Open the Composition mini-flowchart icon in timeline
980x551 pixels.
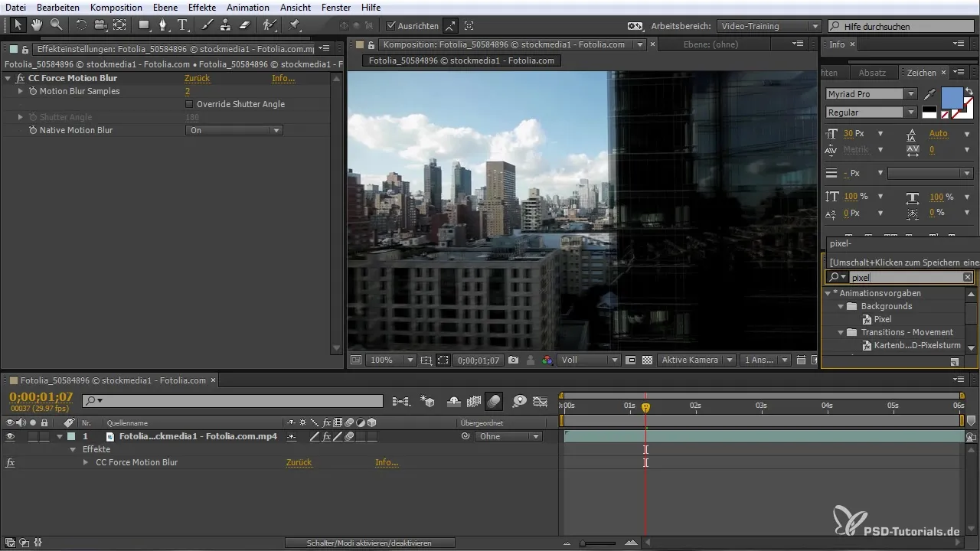coord(400,401)
